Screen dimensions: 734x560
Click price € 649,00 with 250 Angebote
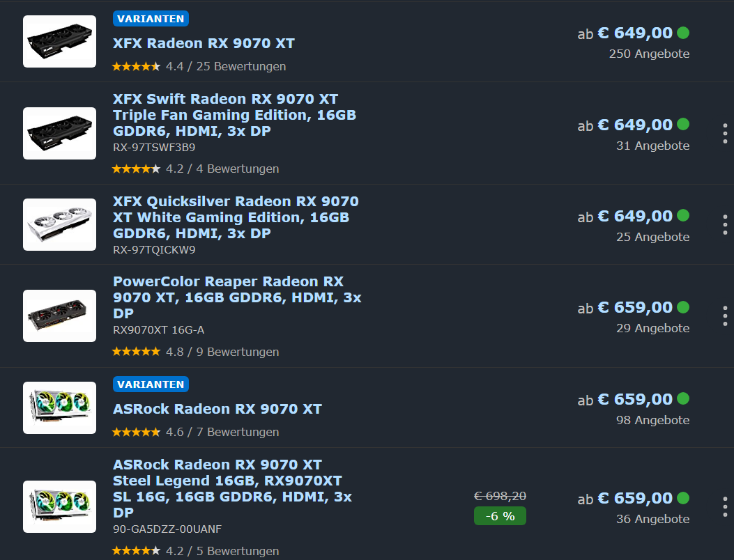(635, 33)
